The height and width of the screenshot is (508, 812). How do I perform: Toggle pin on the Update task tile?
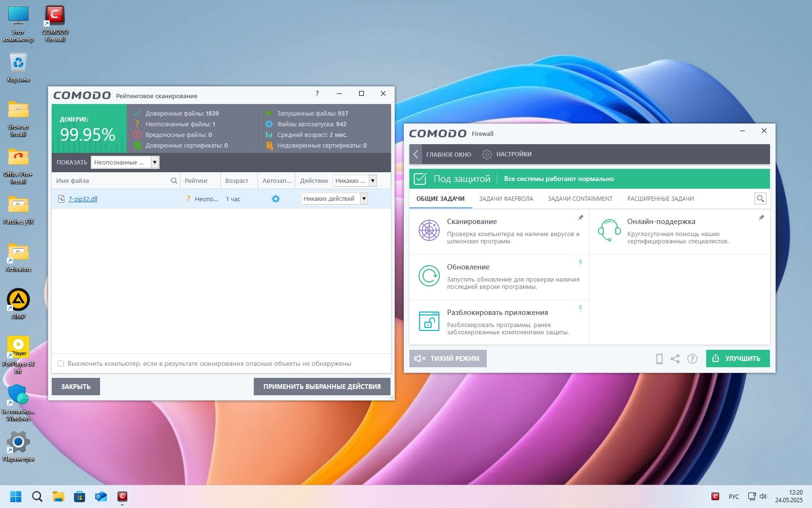pos(580,263)
